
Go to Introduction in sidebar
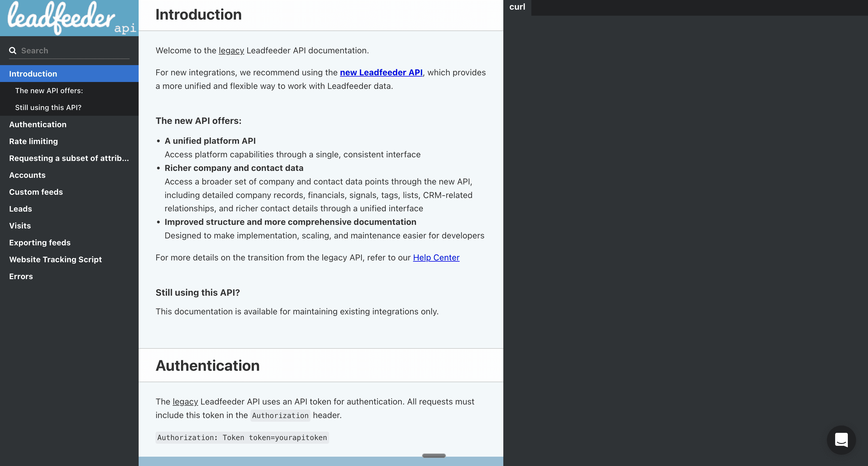click(33, 74)
